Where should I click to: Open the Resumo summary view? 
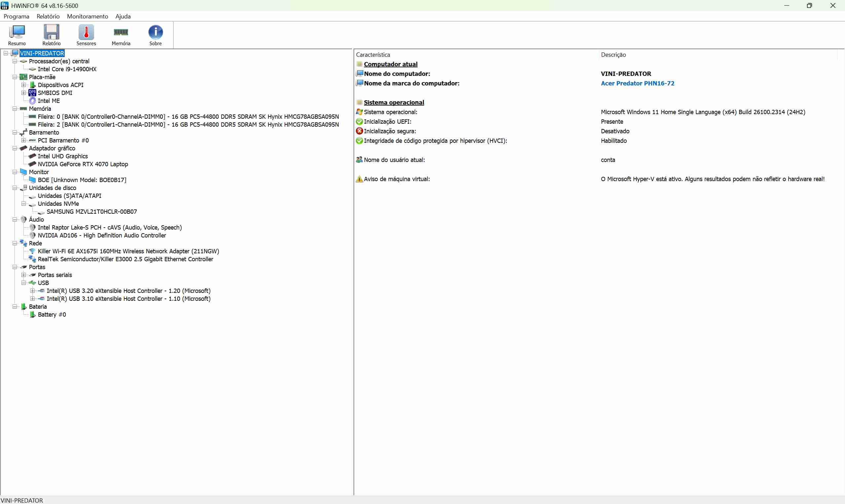tap(17, 35)
